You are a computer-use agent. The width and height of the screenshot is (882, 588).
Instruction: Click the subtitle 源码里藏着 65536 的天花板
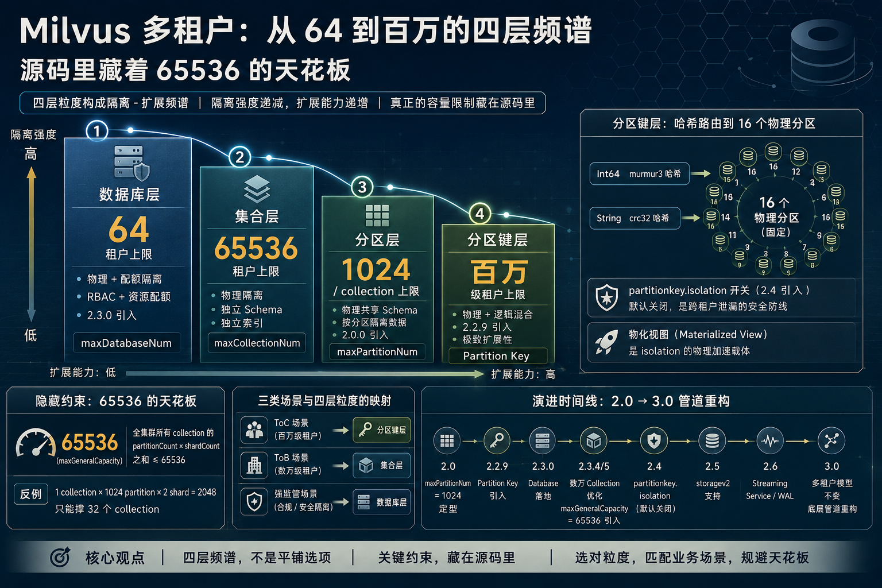click(185, 70)
